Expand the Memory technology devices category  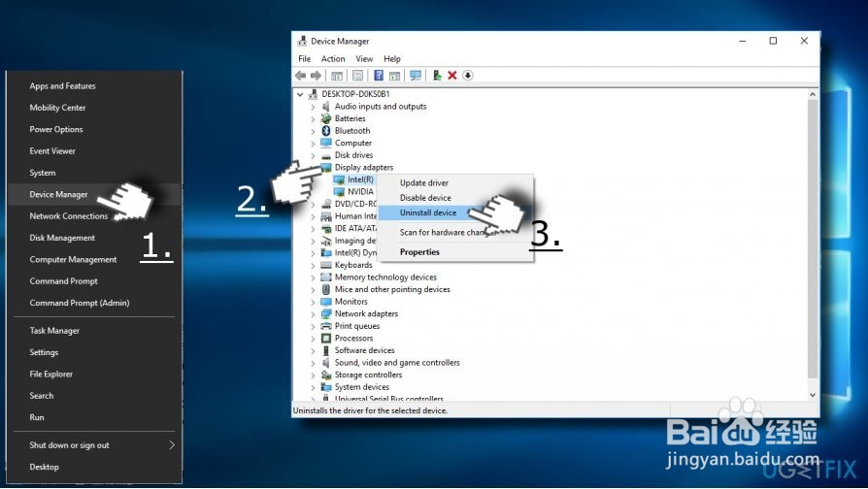pos(313,277)
